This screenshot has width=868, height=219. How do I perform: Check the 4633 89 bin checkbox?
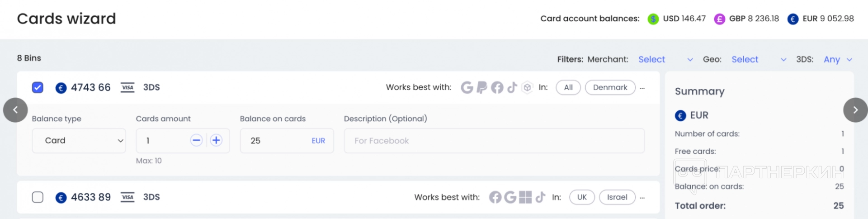pos(38,197)
